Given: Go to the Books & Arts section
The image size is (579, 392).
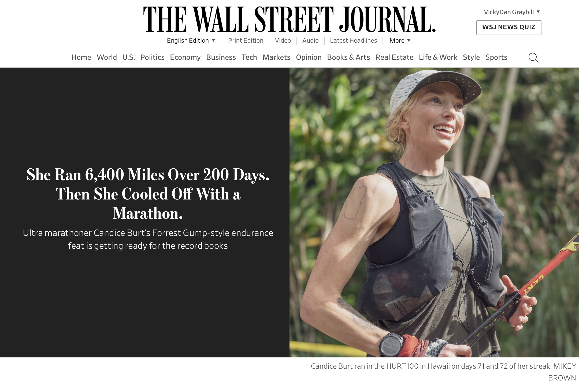Looking at the screenshot, I should (348, 57).
